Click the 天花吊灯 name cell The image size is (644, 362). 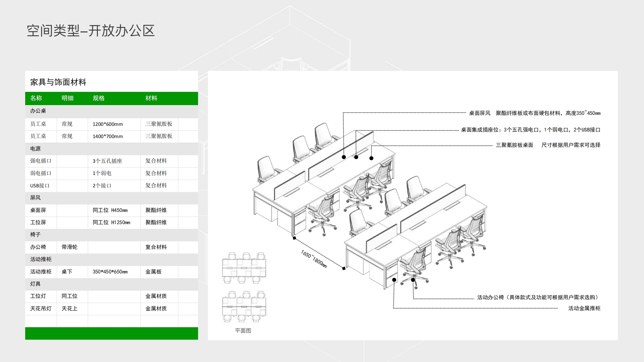[x=41, y=309]
